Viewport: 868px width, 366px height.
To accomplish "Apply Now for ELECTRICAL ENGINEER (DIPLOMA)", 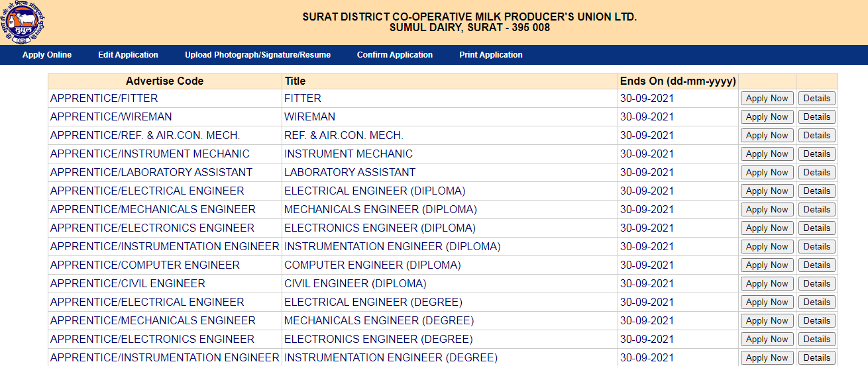I will pos(767,191).
